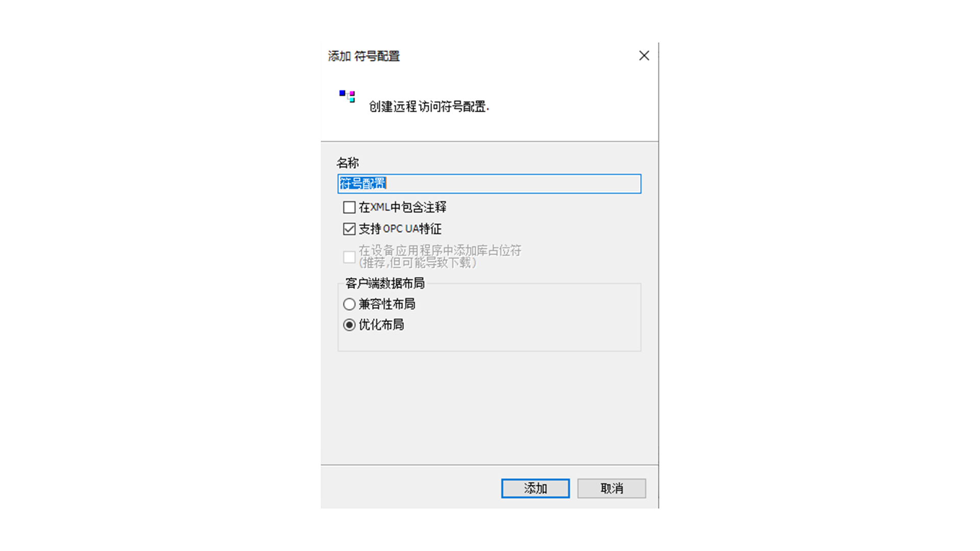Click the greyed 在设备应用程序中添加库占位符 text

pyautogui.click(x=440, y=251)
